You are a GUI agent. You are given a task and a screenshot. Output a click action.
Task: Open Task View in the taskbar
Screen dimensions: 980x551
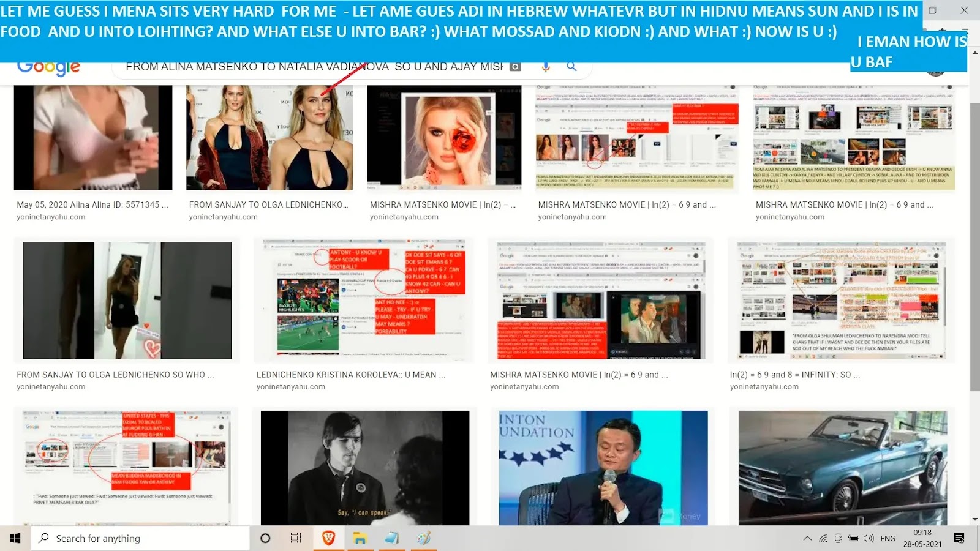point(296,538)
